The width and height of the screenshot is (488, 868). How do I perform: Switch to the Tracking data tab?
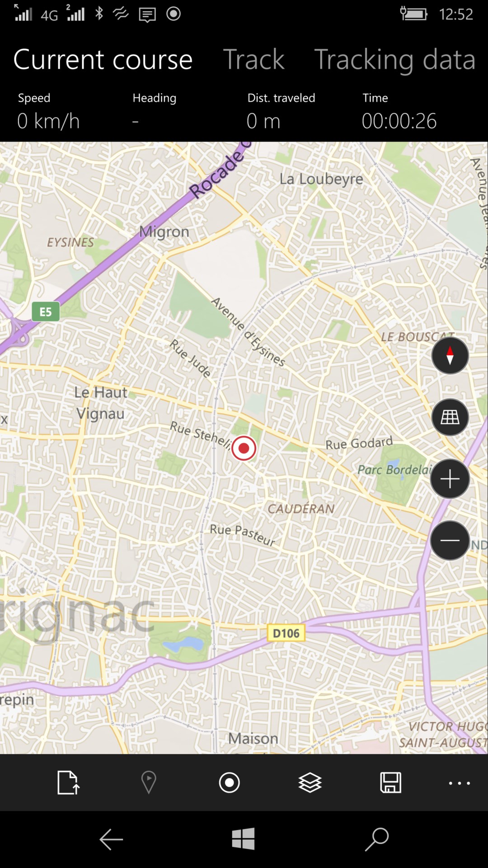coord(394,59)
